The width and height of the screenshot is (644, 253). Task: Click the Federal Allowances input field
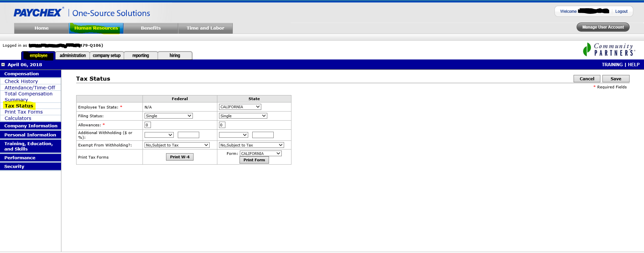coord(148,125)
